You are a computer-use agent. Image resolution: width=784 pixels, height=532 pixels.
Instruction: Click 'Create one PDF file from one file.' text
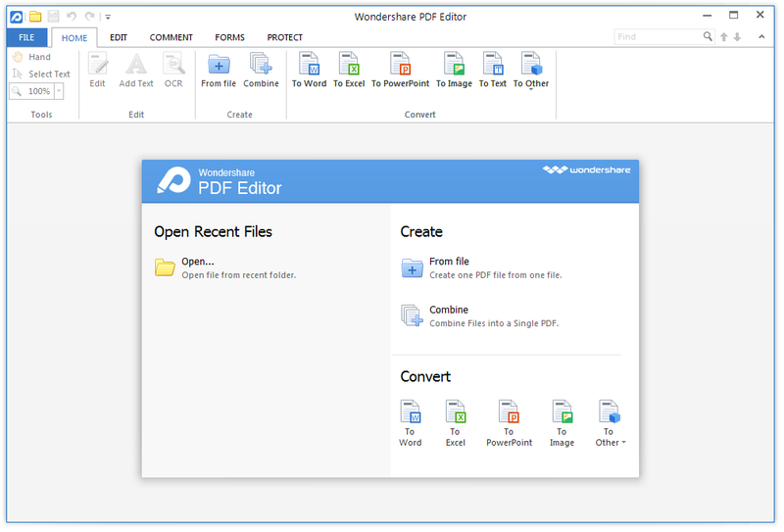tap(496, 275)
